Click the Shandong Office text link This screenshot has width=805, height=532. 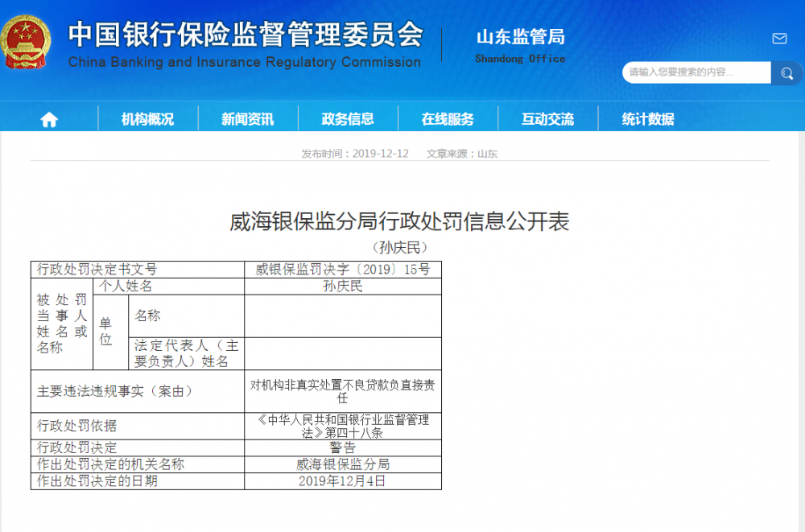coord(520,58)
